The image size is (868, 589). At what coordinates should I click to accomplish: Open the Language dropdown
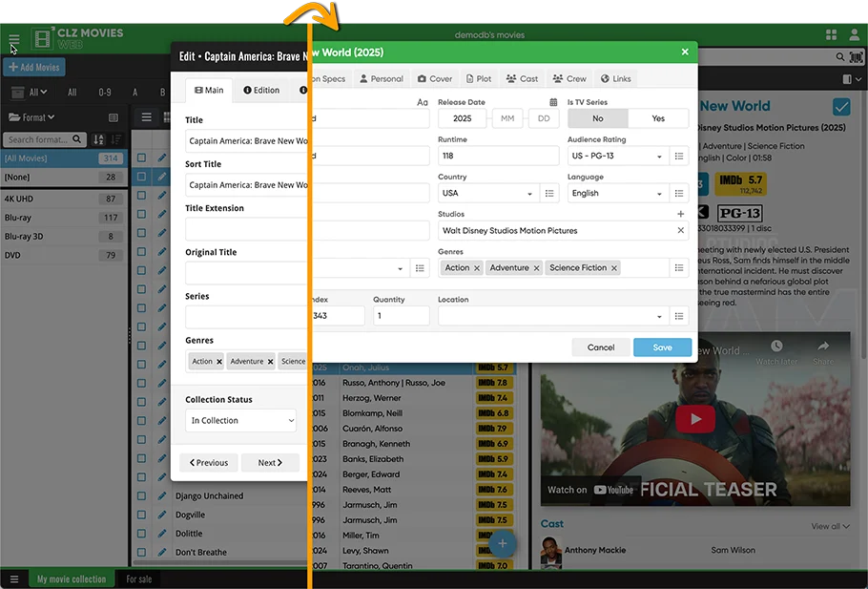click(617, 194)
